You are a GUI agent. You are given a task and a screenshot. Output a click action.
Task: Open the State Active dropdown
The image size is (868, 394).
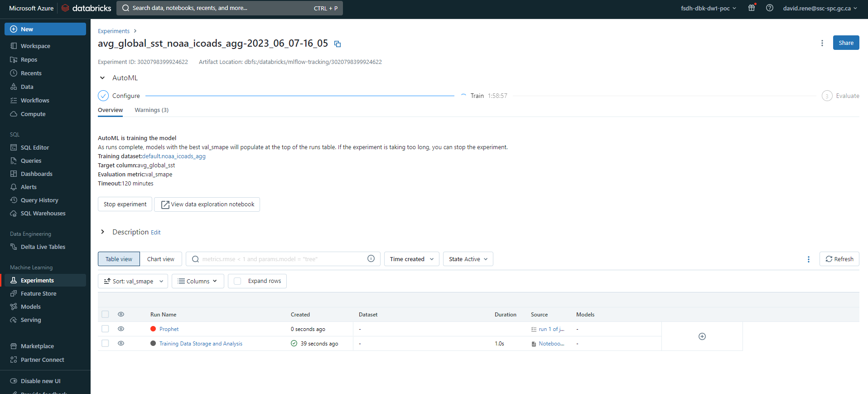468,259
